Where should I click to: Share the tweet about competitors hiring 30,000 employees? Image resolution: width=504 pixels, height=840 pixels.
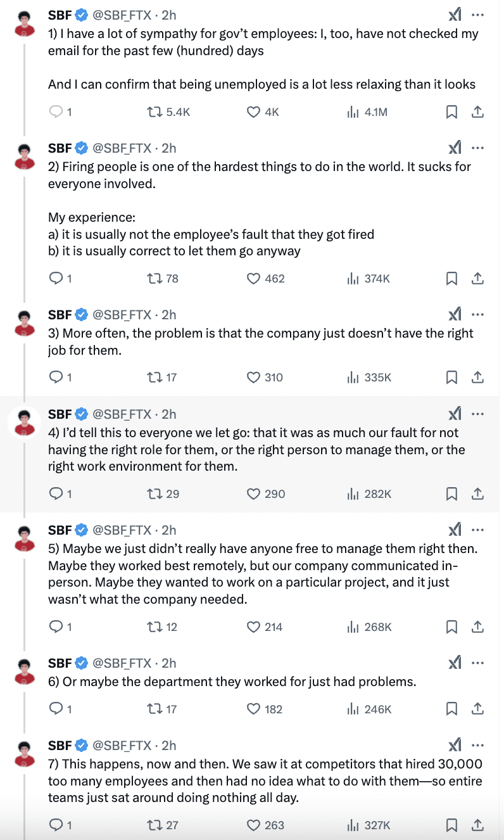point(479,825)
